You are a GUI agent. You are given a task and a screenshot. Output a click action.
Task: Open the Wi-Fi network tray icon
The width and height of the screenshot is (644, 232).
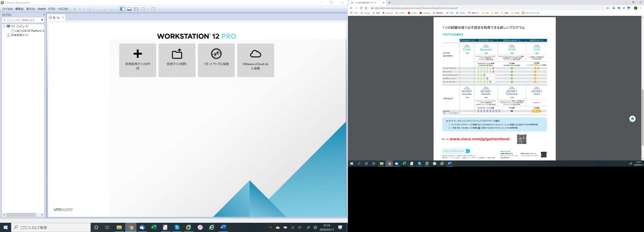pyautogui.click(x=293, y=227)
